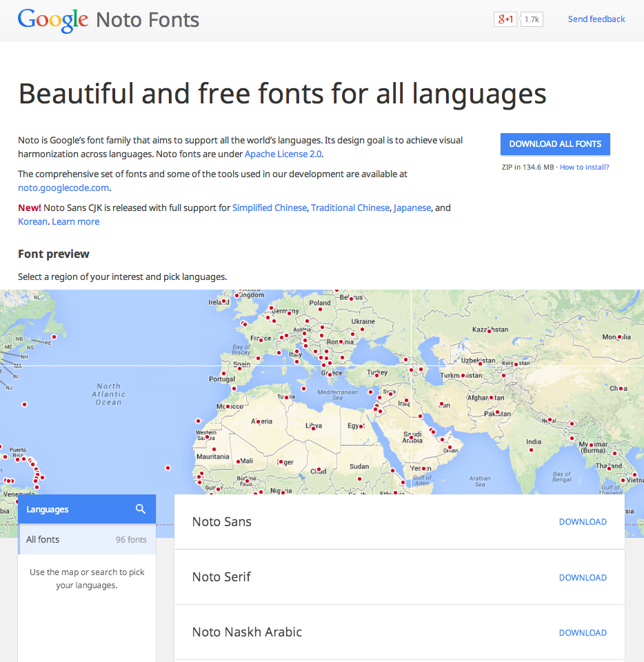This screenshot has width=644, height=662.
Task: Open the How to install? link
Action: tap(584, 167)
